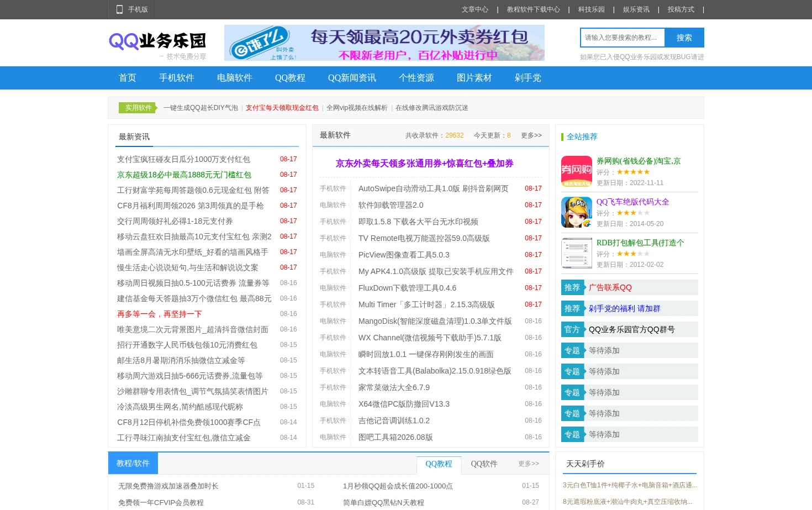The height and width of the screenshot is (510, 812).
Task: Open CF8月福利周周领2026 article
Action: [x=190, y=206]
